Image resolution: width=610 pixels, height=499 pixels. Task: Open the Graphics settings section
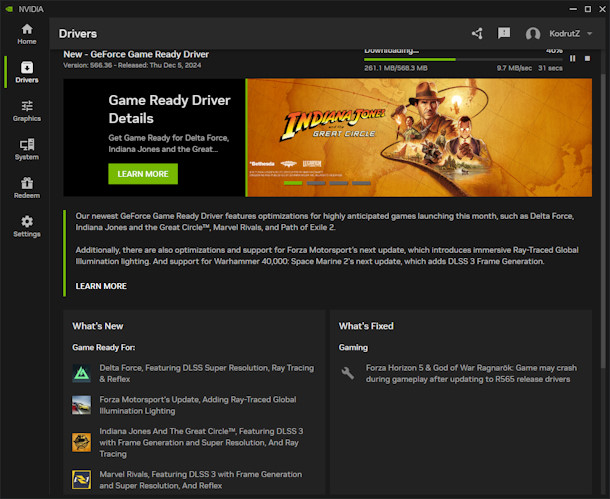26,110
